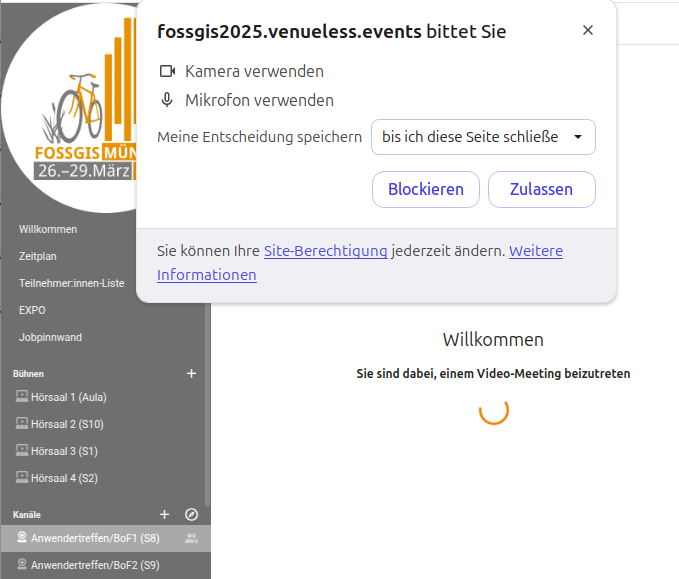Image resolution: width=679 pixels, height=579 pixels.
Task: Click the participants icon on Anwendertreffen/BoF1
Action: point(191,539)
